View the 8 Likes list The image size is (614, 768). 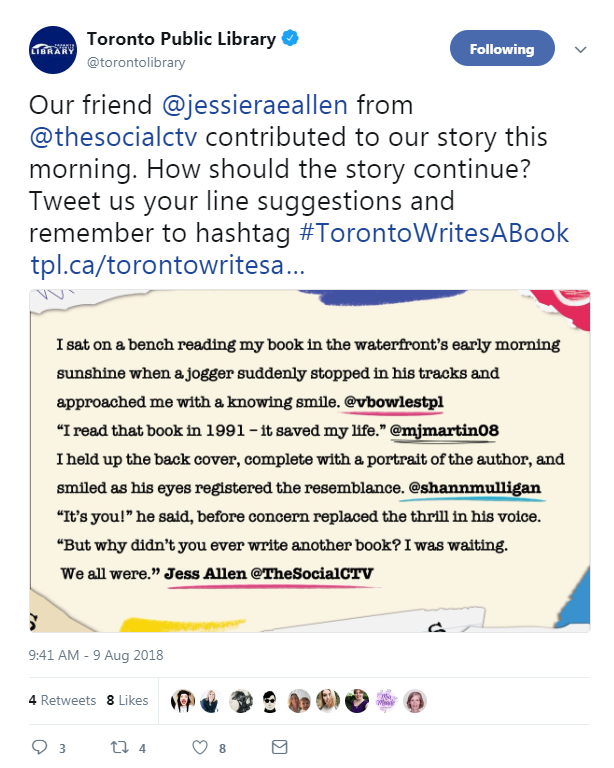point(127,700)
